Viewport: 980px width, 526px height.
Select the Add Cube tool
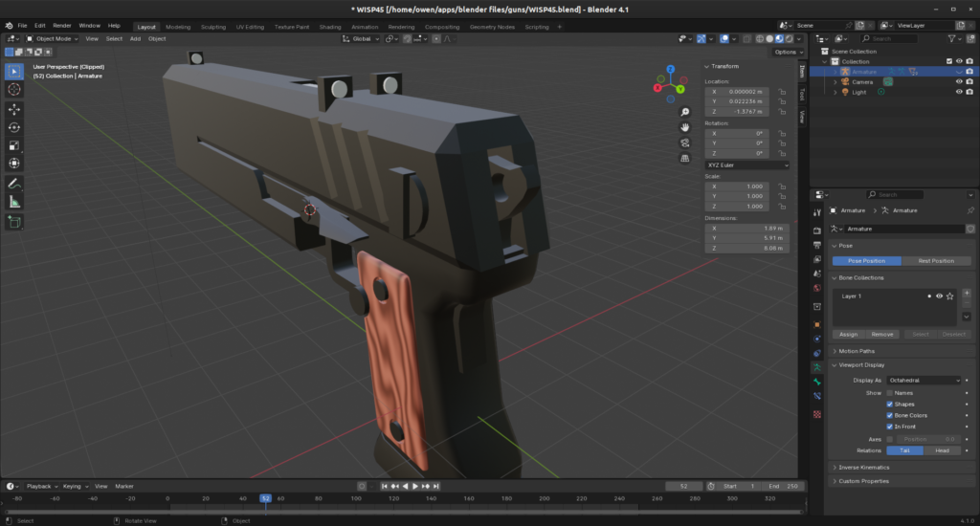[14, 222]
